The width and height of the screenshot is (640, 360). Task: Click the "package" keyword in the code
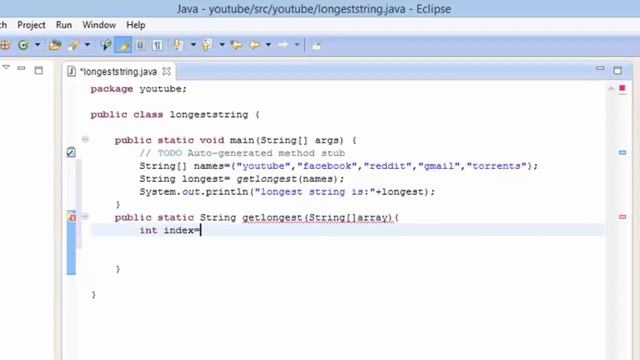pyautogui.click(x=111, y=89)
